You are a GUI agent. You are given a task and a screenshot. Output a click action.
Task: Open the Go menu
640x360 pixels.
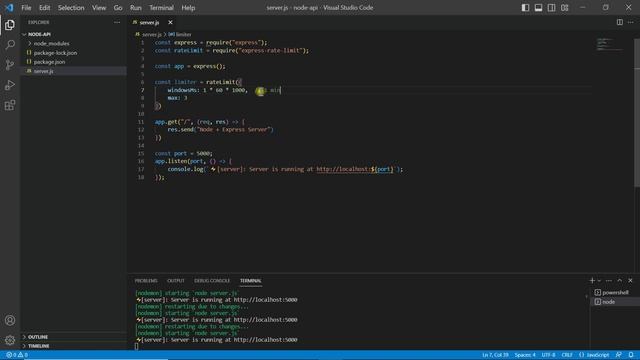pyautogui.click(x=118, y=7)
